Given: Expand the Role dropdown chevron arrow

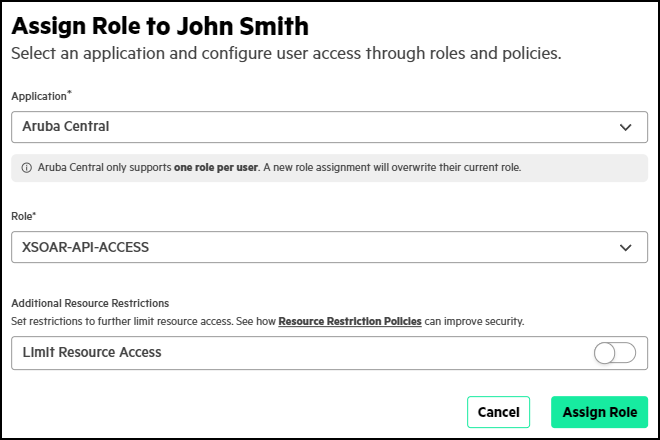Looking at the screenshot, I should pyautogui.click(x=626, y=247).
